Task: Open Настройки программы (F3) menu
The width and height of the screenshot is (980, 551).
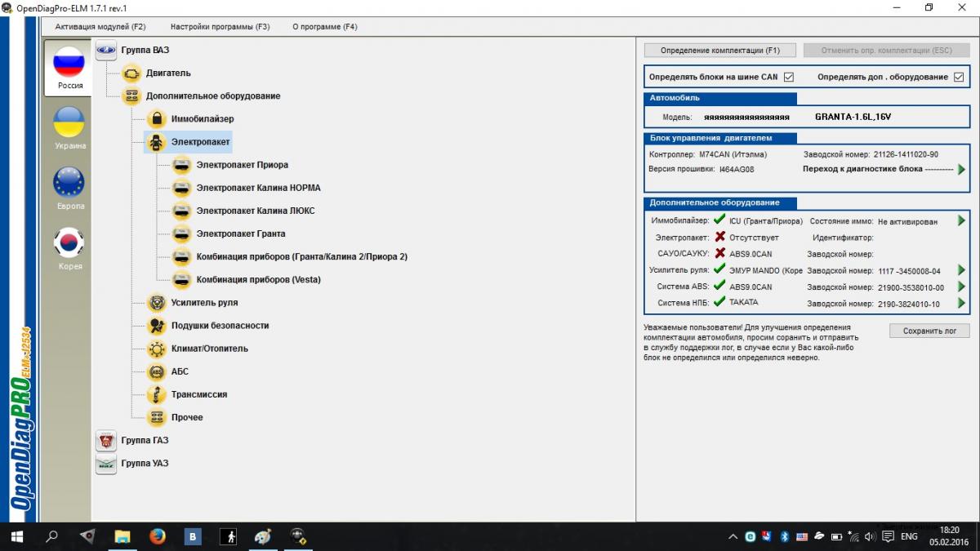Action: 220,27
